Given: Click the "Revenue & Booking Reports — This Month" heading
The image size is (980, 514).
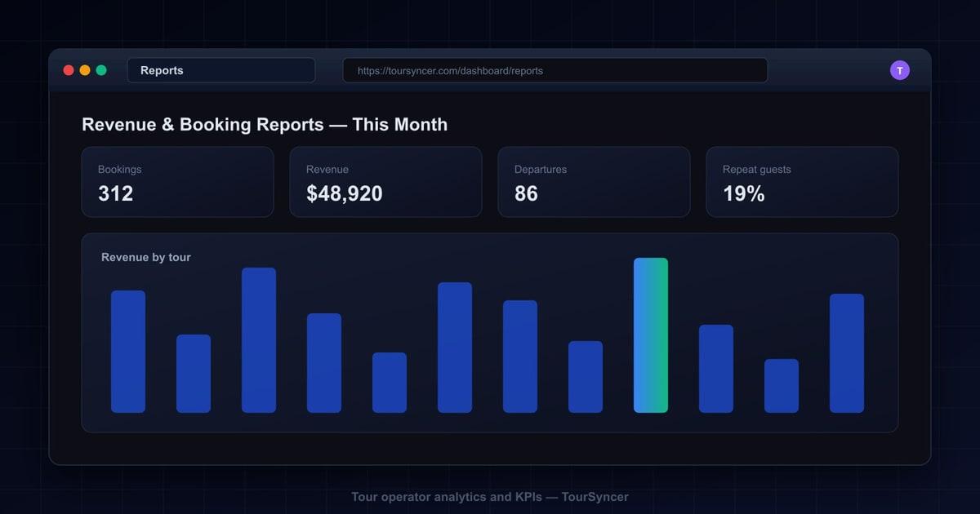Looking at the screenshot, I should [265, 125].
